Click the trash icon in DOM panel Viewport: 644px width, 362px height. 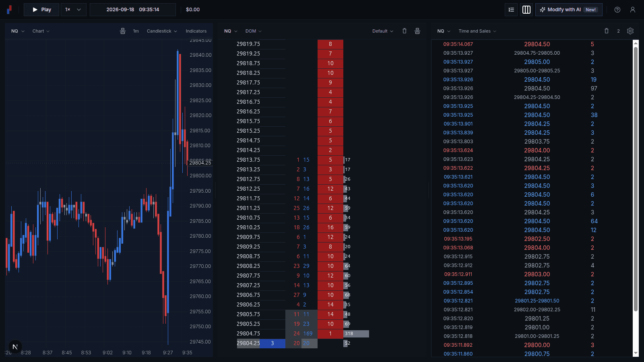pos(405,31)
